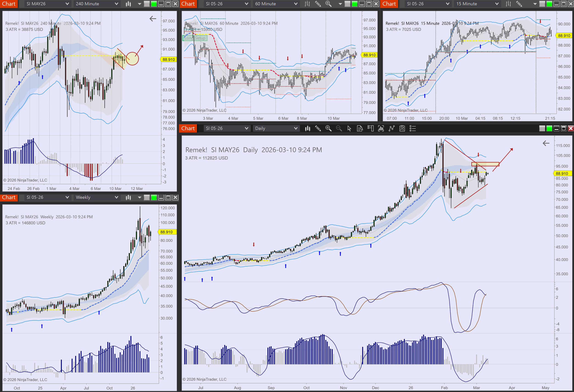Toggle gray interval link button on Daily chart
The image size is (574, 392).
[x=542, y=128]
